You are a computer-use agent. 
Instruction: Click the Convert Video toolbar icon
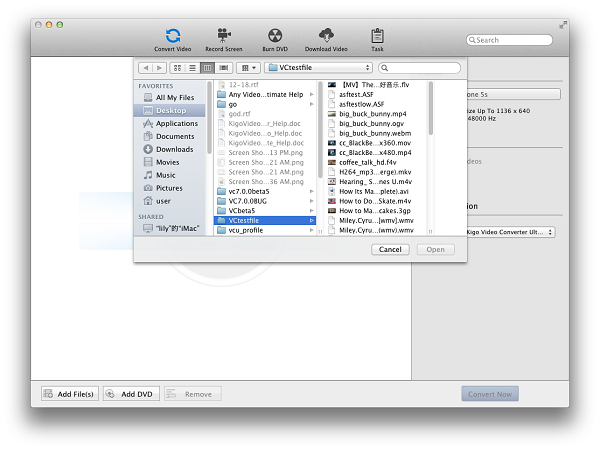(x=173, y=38)
